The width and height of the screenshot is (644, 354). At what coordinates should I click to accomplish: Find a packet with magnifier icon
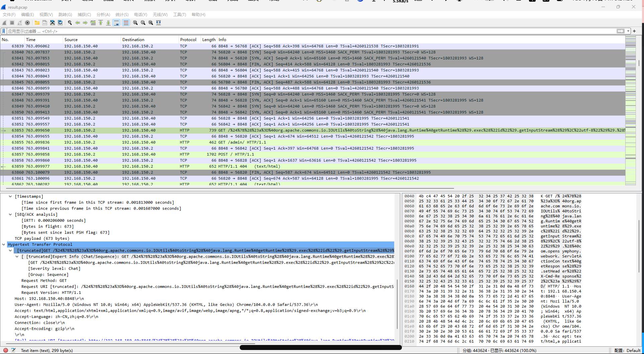(70, 23)
